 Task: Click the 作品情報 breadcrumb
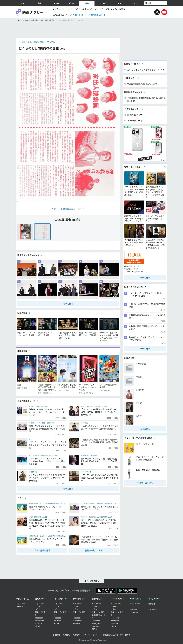click(x=34, y=20)
